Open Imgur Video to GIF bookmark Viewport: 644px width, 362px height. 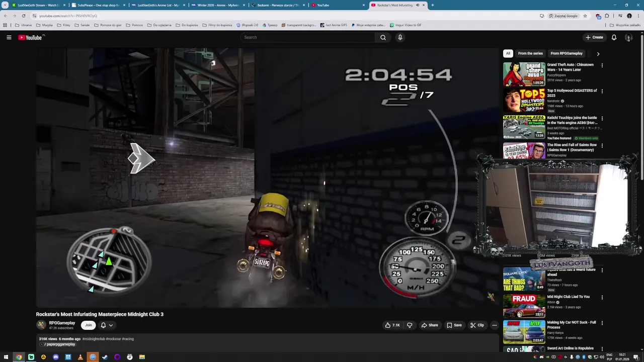point(406,25)
